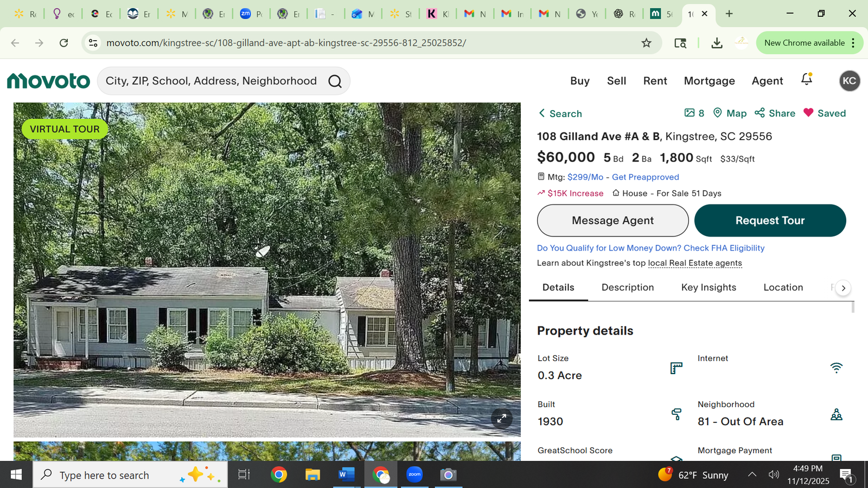Go back to Search results
This screenshot has height=488, width=868.
click(560, 113)
